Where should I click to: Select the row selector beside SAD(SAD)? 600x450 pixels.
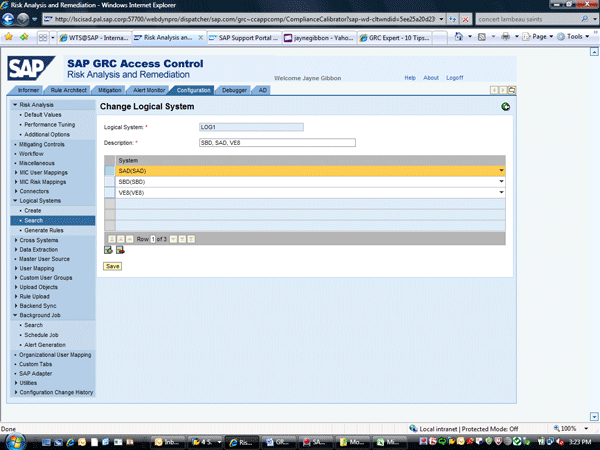[x=110, y=171]
